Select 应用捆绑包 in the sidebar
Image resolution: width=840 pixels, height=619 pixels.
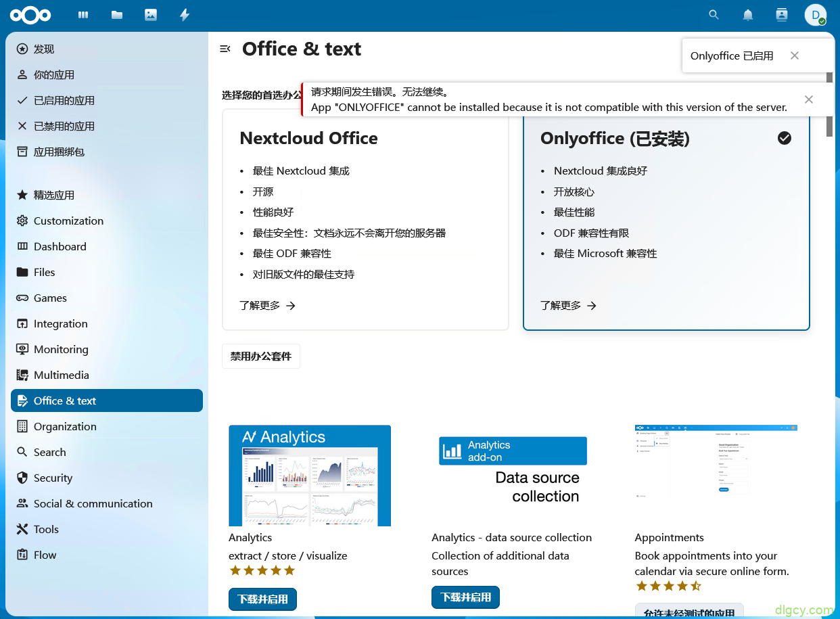pyautogui.click(x=107, y=152)
